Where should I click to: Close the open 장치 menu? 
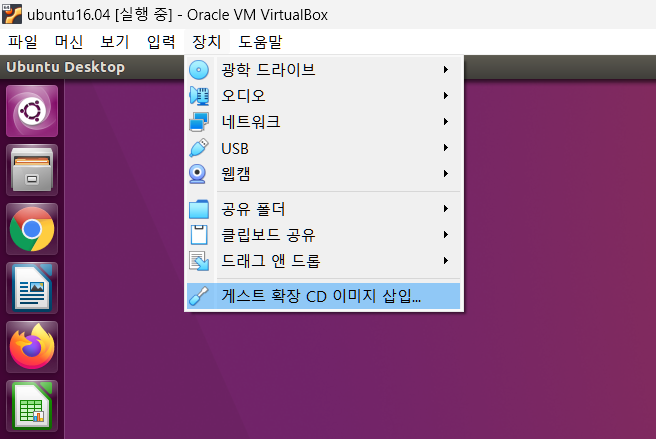tap(207, 42)
